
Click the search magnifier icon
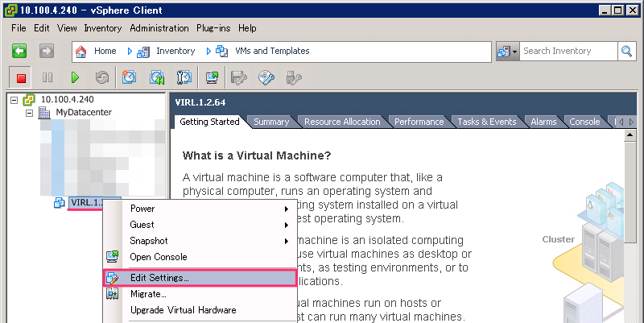tap(626, 52)
